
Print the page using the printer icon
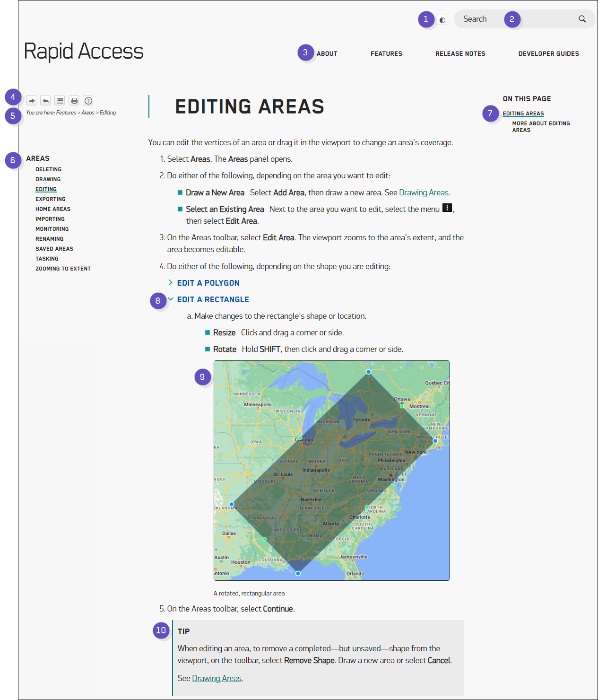[74, 100]
